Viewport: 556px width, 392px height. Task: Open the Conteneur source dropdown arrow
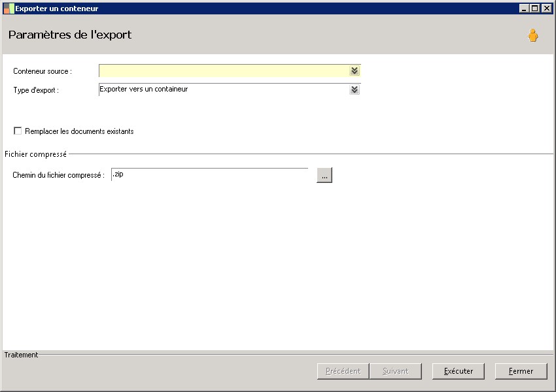pos(355,71)
